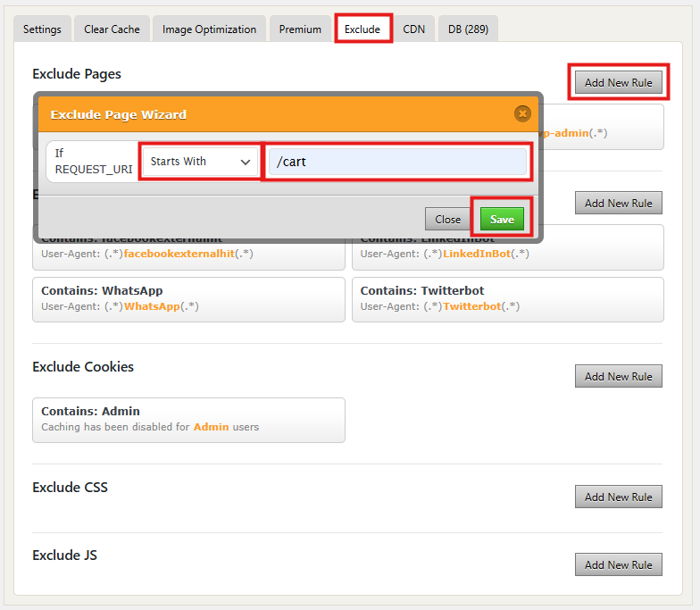Open the Starts With condition dropdown
The width and height of the screenshot is (700, 610).
[200, 161]
